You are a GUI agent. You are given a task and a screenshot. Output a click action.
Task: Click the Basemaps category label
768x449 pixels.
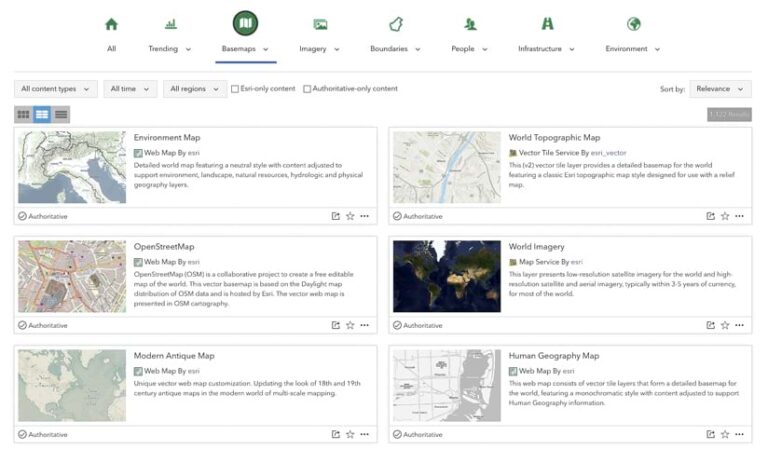[239, 48]
